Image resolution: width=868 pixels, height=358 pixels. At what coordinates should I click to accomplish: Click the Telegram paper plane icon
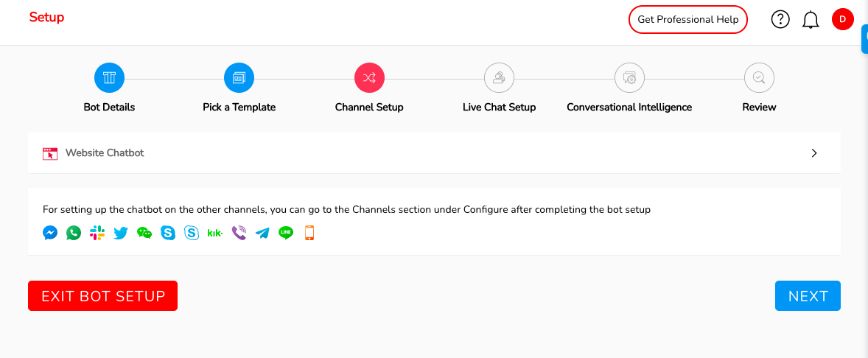click(x=262, y=233)
